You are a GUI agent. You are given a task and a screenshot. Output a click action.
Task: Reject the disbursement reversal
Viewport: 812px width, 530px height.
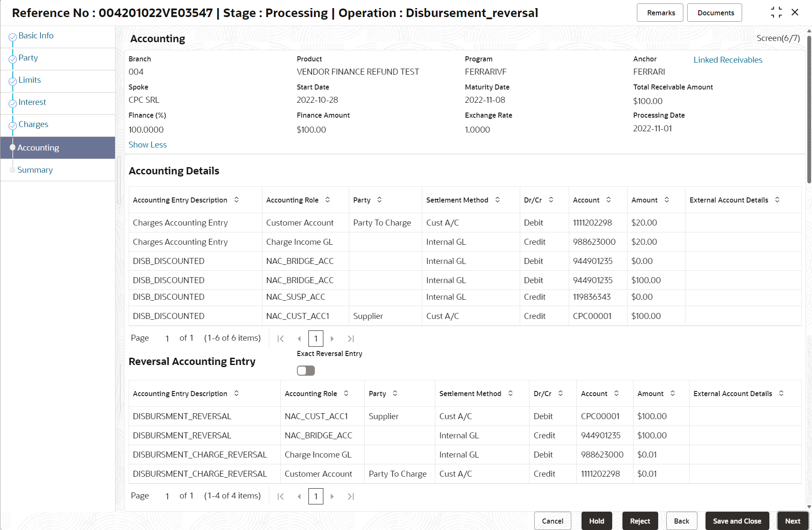(640, 521)
